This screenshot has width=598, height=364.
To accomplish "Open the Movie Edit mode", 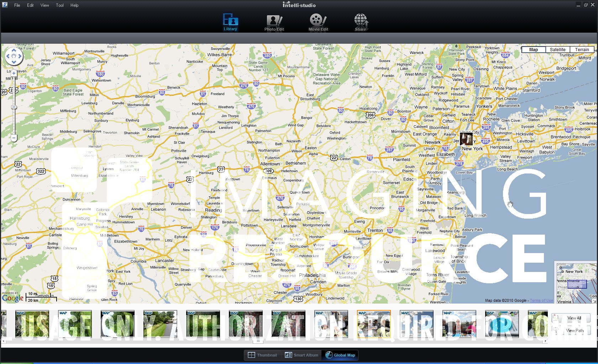I will tap(318, 23).
